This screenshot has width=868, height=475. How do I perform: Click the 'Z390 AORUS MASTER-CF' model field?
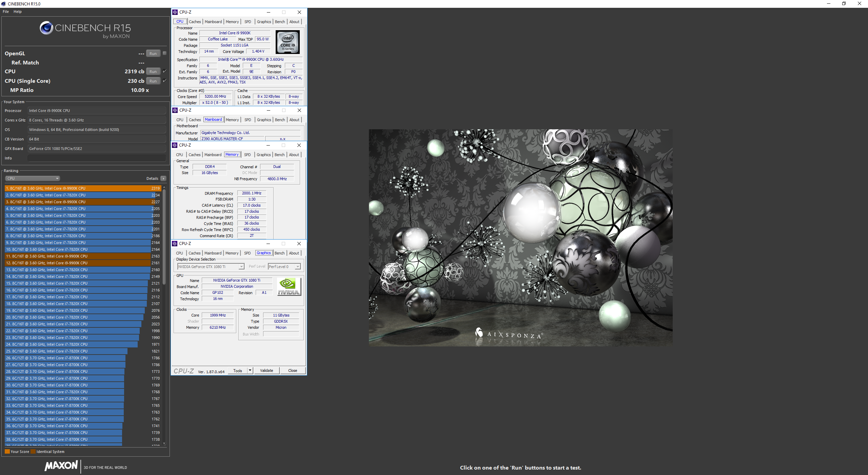point(232,139)
